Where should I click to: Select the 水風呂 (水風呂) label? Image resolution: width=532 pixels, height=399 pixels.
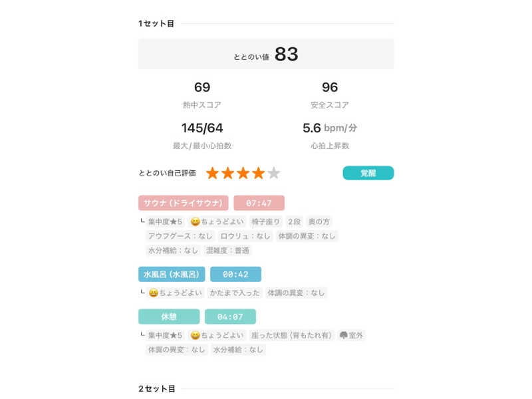click(172, 274)
